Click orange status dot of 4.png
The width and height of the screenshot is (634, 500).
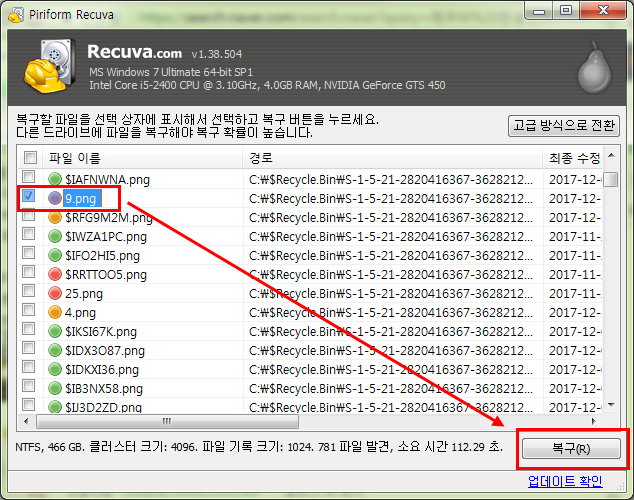[x=55, y=312]
